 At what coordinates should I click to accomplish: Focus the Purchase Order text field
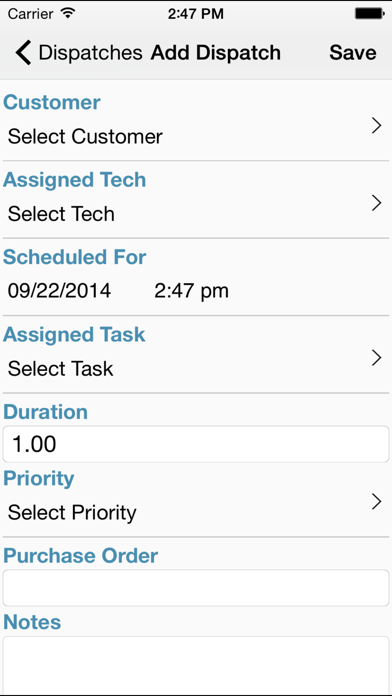tap(196, 588)
